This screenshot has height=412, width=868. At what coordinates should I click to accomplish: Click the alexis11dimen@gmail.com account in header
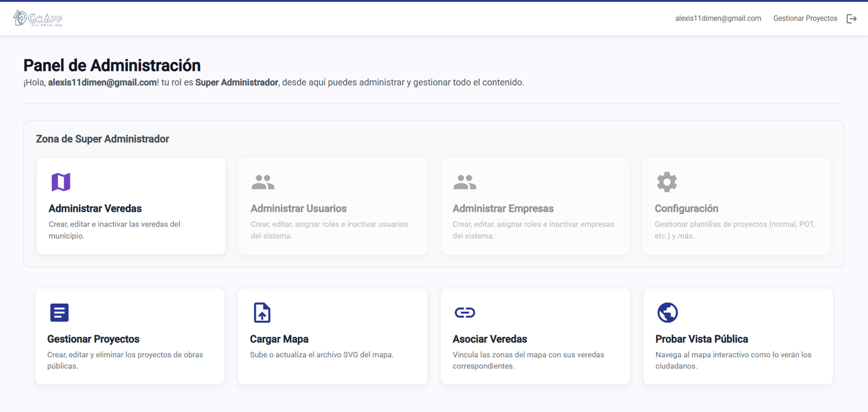click(x=718, y=18)
